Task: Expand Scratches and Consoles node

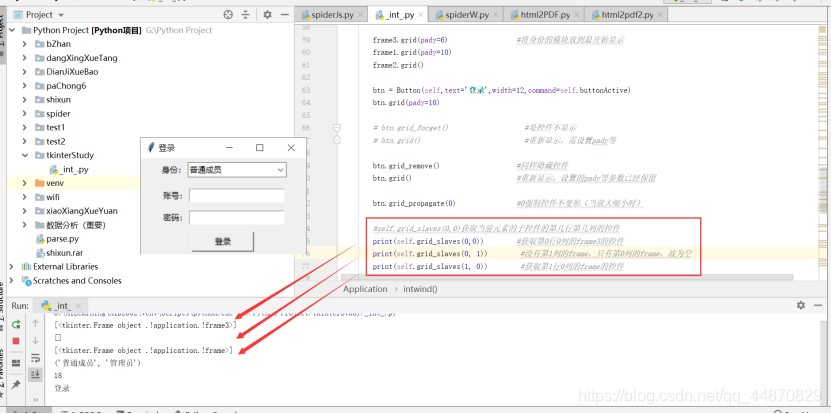Action: (12, 280)
